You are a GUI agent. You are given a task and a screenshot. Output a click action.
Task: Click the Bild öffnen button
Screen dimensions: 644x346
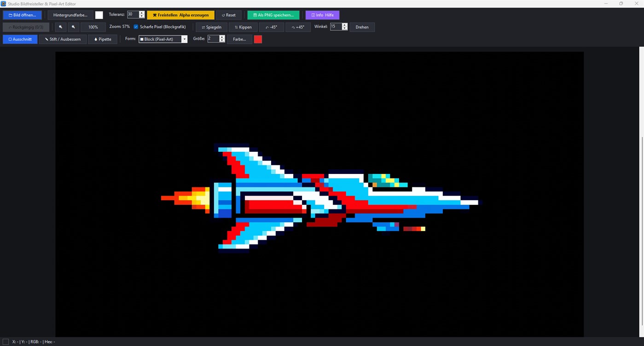[x=22, y=15]
